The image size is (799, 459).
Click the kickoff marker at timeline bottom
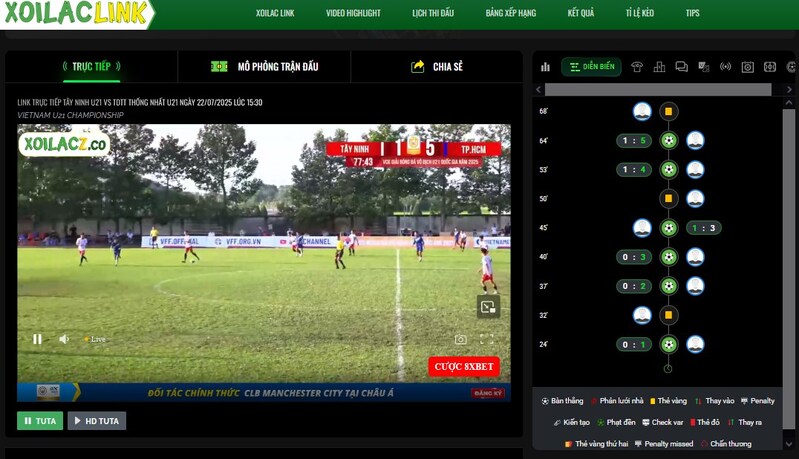click(668, 368)
